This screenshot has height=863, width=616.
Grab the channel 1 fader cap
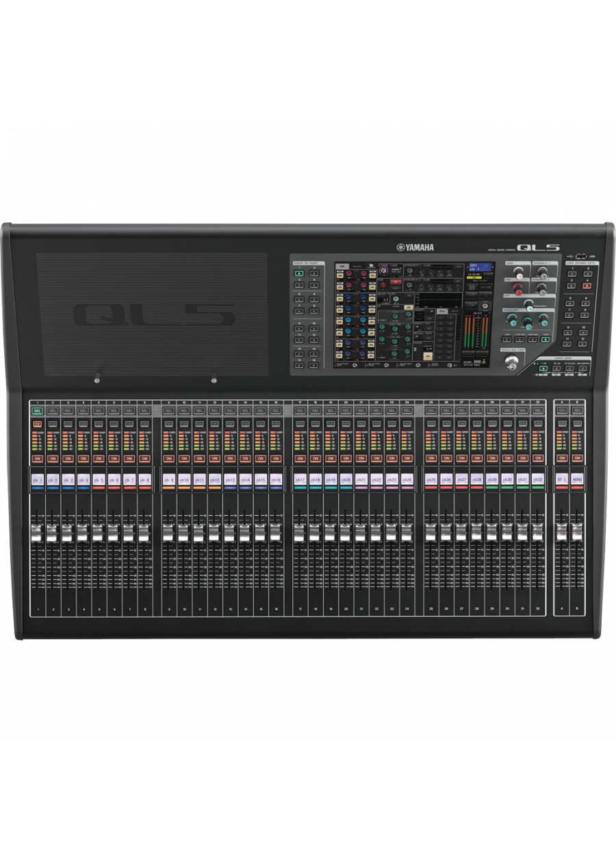click(x=37, y=533)
